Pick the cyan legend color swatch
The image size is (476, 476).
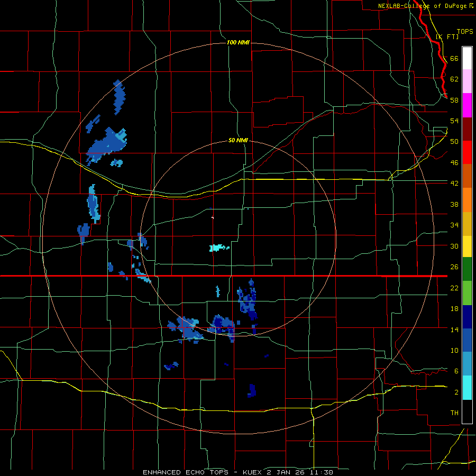467,388
